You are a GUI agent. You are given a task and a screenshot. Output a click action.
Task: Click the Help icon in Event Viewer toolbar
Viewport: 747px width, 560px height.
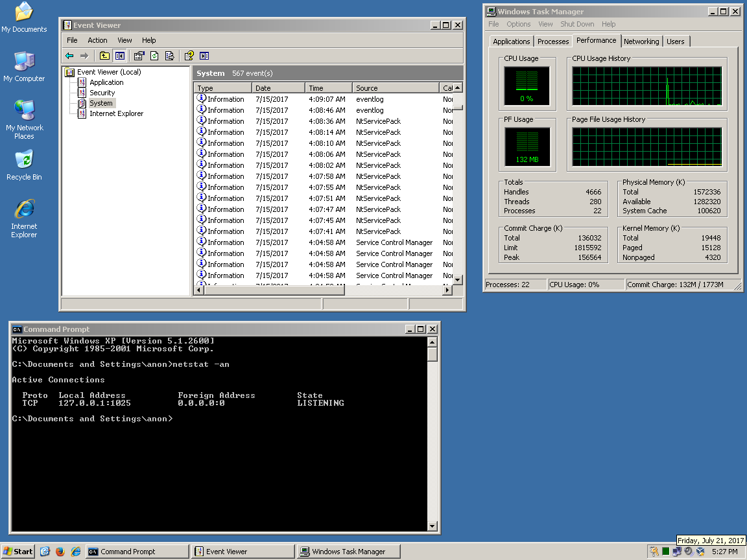coord(189,56)
